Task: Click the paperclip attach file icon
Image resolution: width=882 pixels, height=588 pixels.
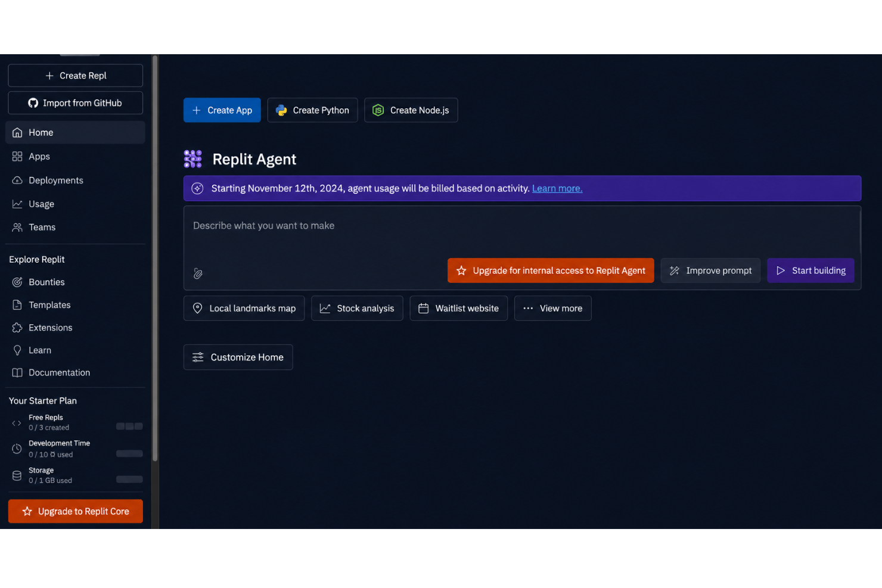Action: click(198, 273)
